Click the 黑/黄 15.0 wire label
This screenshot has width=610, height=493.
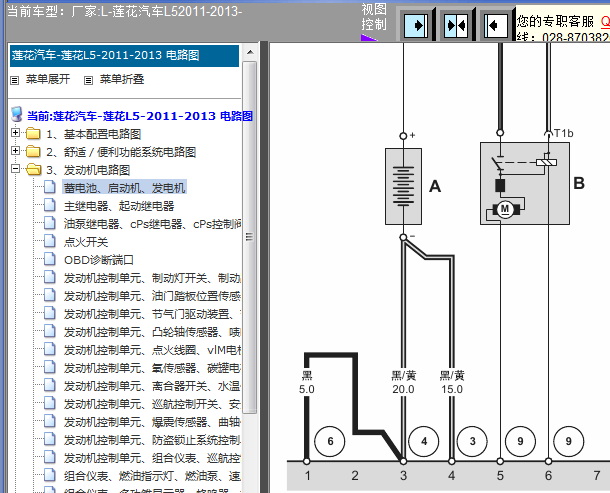click(452, 382)
